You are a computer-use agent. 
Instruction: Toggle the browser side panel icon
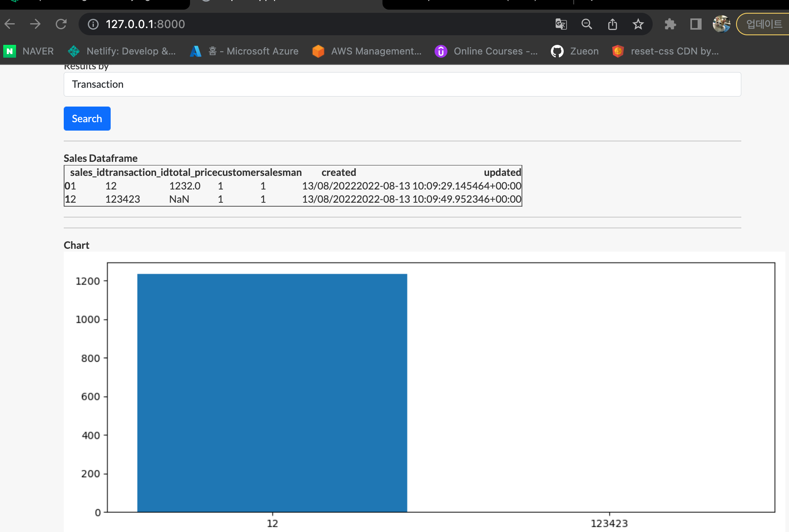click(696, 24)
